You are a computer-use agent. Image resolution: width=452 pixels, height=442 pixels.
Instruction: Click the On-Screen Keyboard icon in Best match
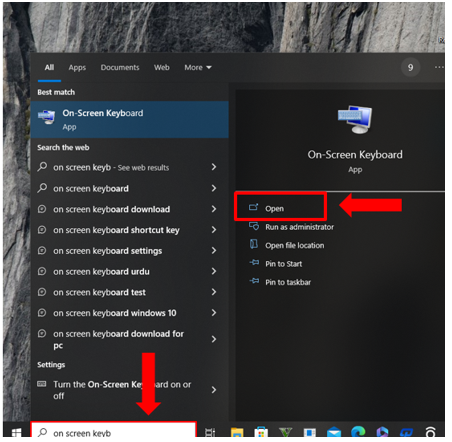point(47,117)
